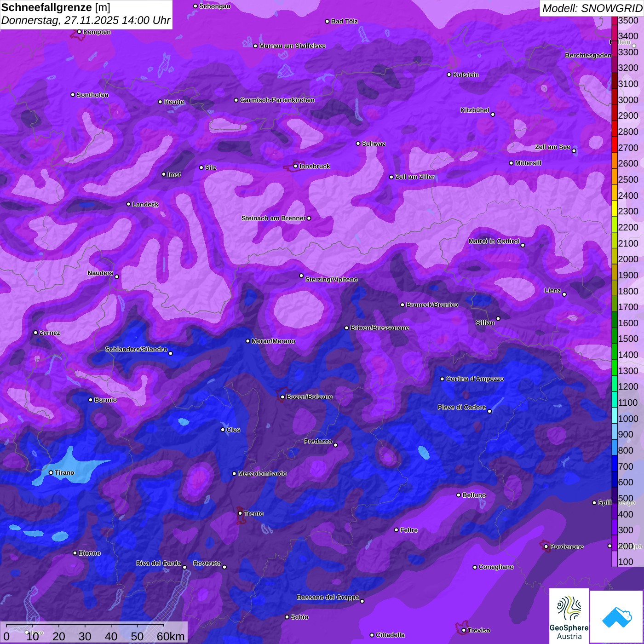Click the Bassano del Grappa label
644x644 pixels.
[x=328, y=597]
